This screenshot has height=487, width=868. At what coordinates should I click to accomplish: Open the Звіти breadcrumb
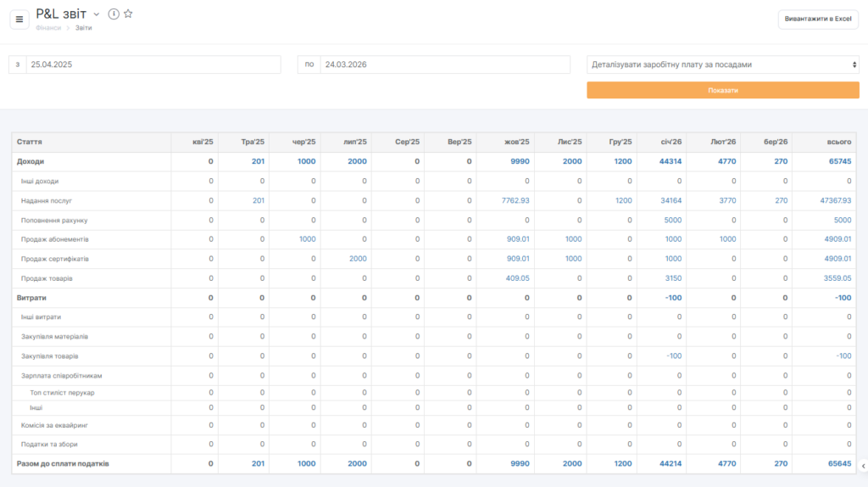pyautogui.click(x=84, y=28)
